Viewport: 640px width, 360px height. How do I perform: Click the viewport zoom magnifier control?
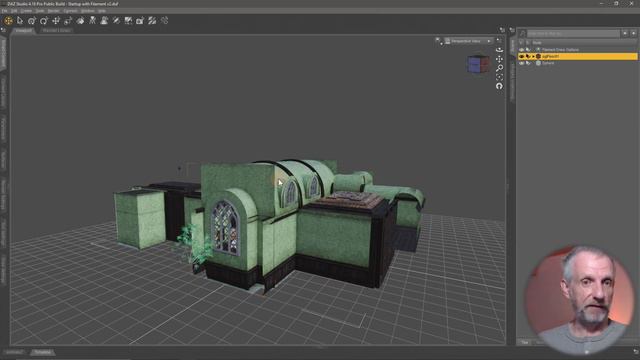[499, 68]
